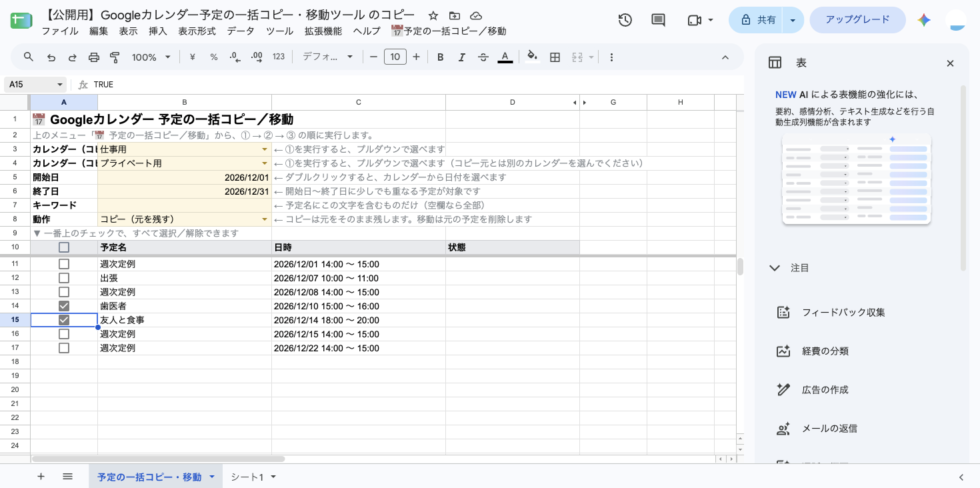Image resolution: width=980 pixels, height=488 pixels.
Task: Open the 挿入 menu
Action: click(x=158, y=31)
